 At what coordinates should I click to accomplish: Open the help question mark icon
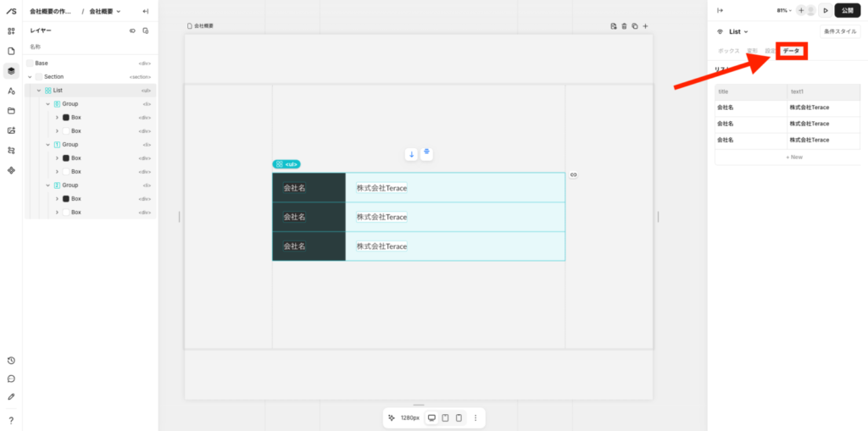point(11,420)
